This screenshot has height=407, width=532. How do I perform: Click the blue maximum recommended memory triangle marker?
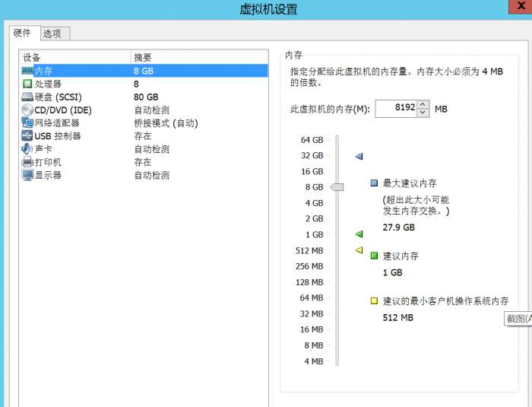359,156
